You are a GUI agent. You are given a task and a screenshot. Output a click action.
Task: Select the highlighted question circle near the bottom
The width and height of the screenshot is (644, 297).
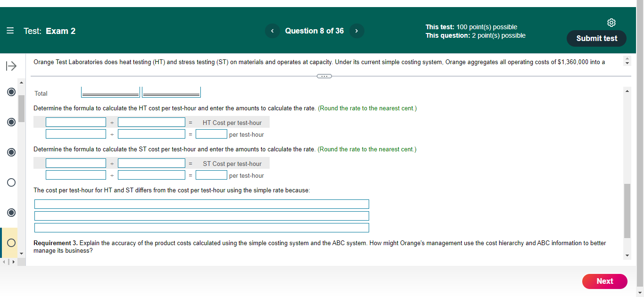pos(11,243)
